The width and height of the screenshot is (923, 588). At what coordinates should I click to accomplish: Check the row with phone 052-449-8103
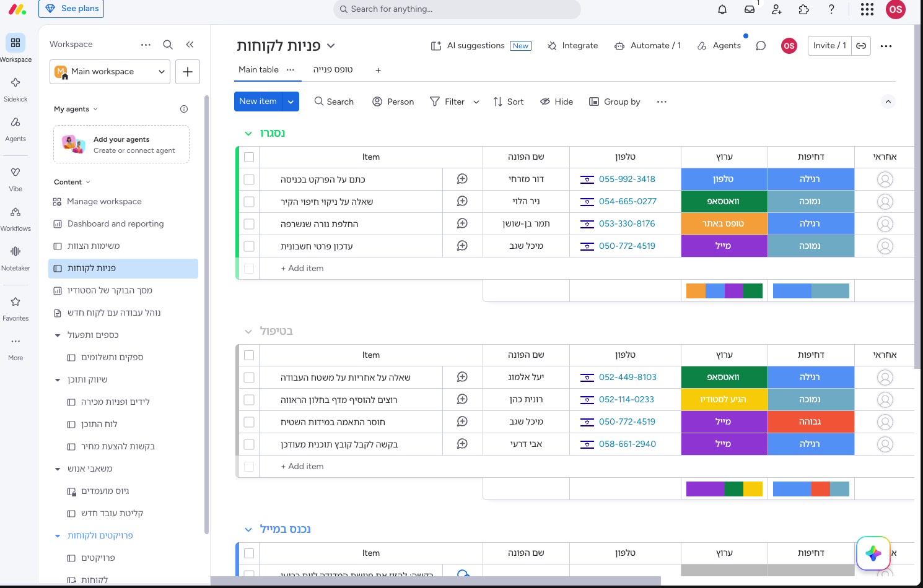[249, 378]
